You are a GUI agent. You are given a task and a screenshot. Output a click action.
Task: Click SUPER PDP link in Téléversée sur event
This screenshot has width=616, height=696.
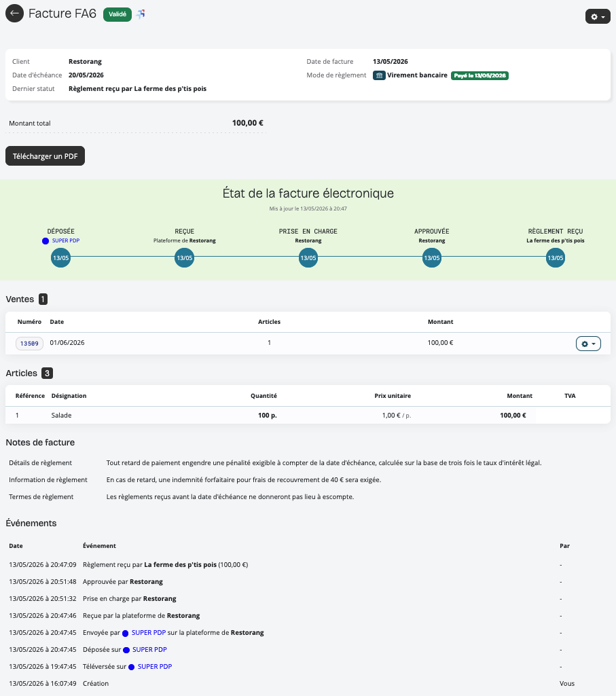(x=155, y=666)
